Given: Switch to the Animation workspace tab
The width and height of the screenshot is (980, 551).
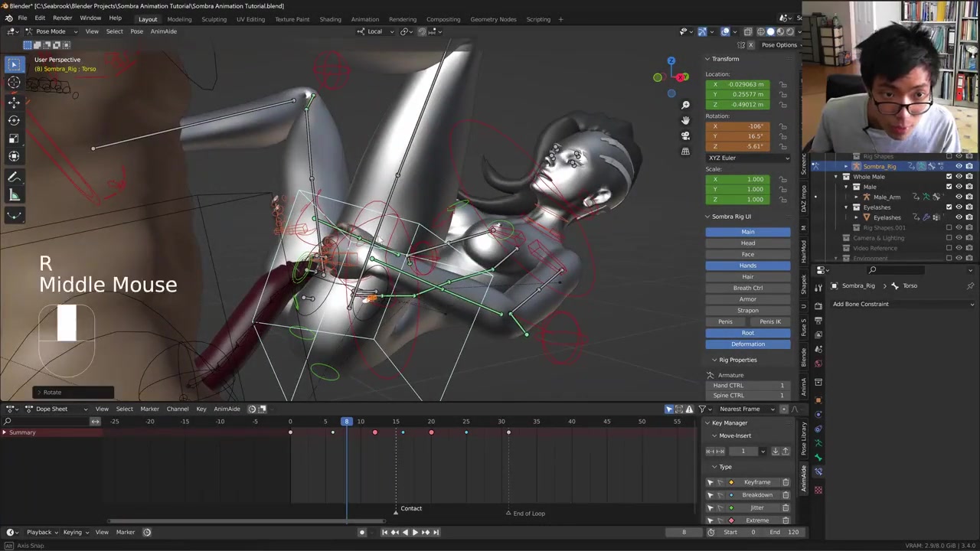Looking at the screenshot, I should tap(364, 19).
